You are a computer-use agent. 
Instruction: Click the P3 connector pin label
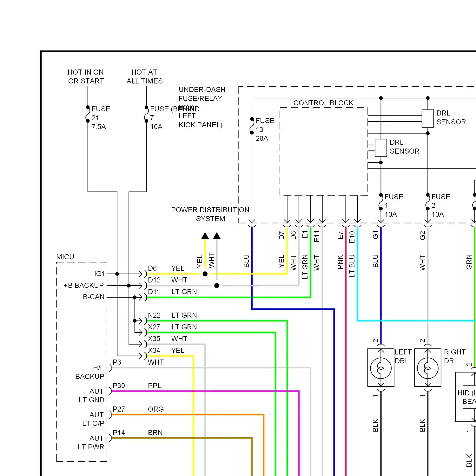click(117, 362)
